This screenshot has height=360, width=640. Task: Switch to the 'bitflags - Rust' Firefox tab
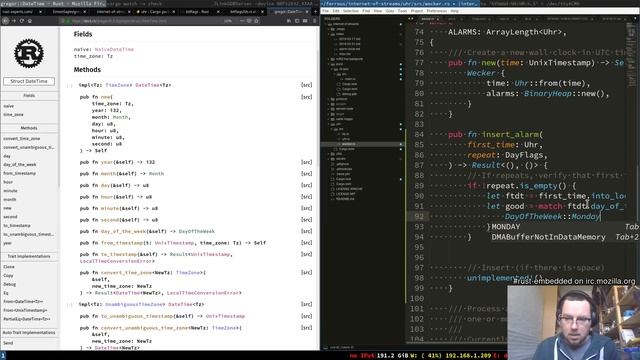click(198, 12)
